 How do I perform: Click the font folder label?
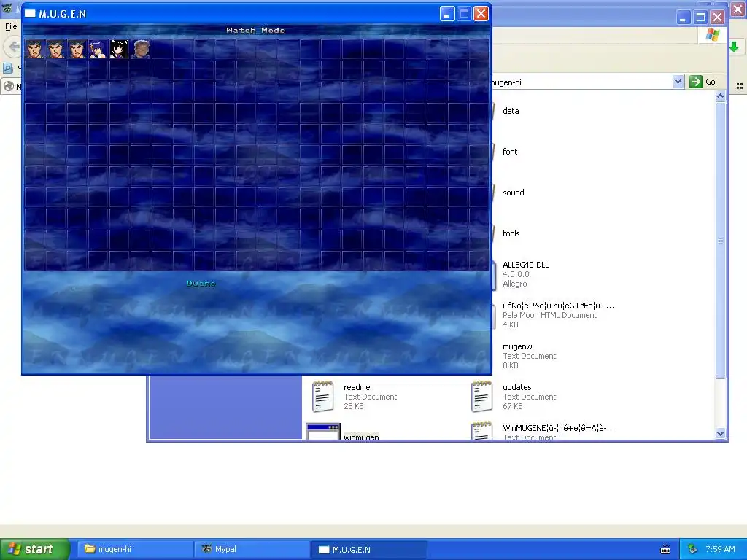coord(510,152)
